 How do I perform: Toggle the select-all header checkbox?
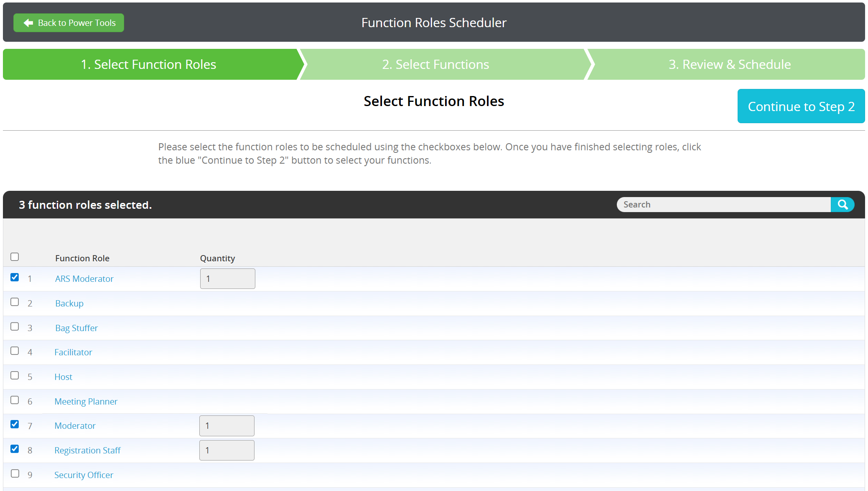pos(15,257)
